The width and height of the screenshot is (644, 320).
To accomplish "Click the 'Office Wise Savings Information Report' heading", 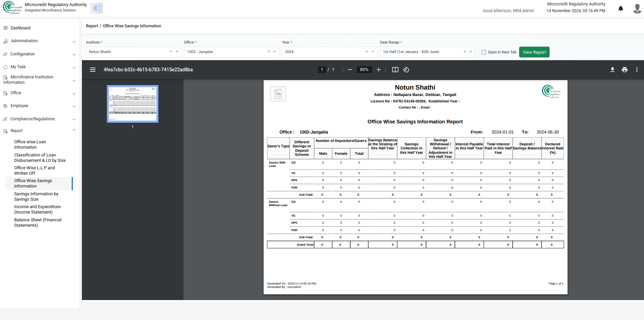I will [x=415, y=122].
